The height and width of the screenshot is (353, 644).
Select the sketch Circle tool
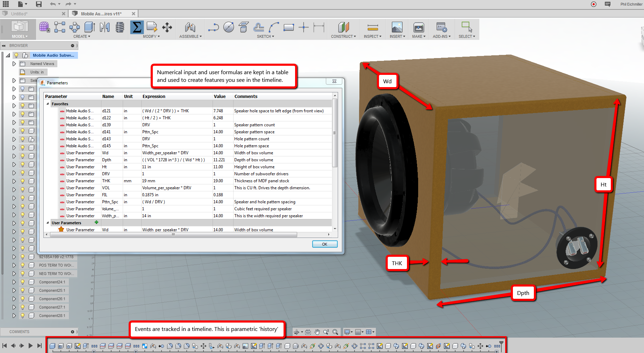pyautogui.click(x=229, y=27)
